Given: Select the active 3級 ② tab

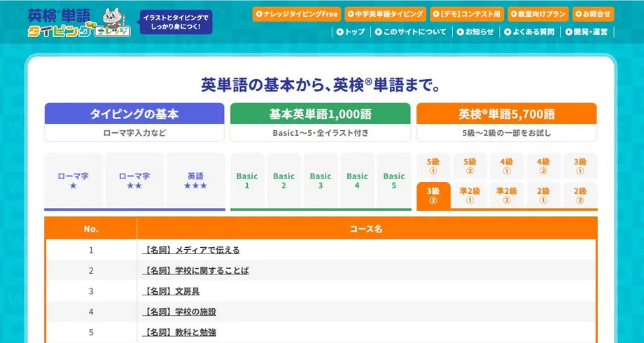Looking at the screenshot, I should 433,195.
